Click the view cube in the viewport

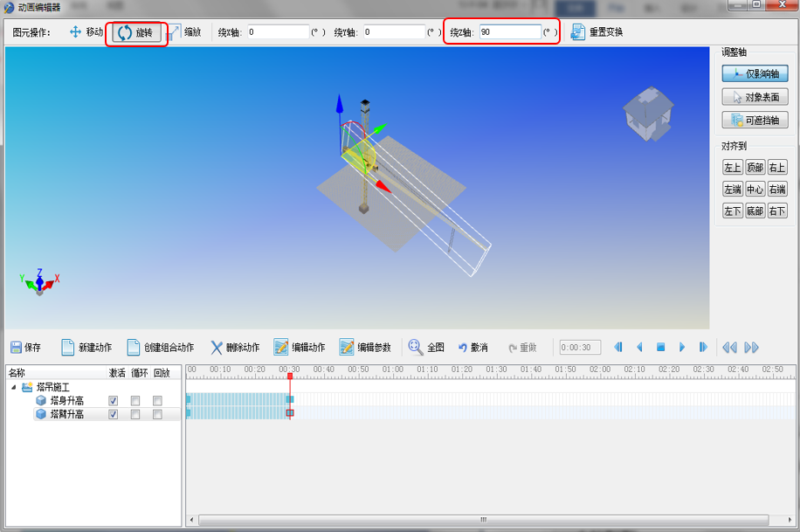648,114
